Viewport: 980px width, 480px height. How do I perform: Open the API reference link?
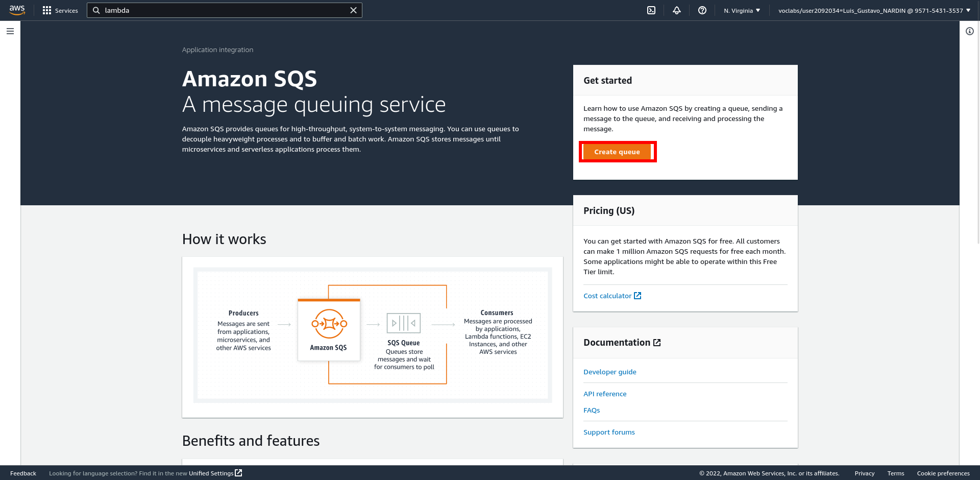click(605, 394)
